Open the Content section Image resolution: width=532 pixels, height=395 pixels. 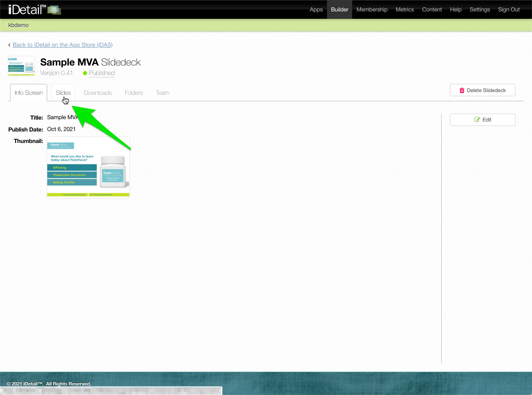pyautogui.click(x=432, y=10)
